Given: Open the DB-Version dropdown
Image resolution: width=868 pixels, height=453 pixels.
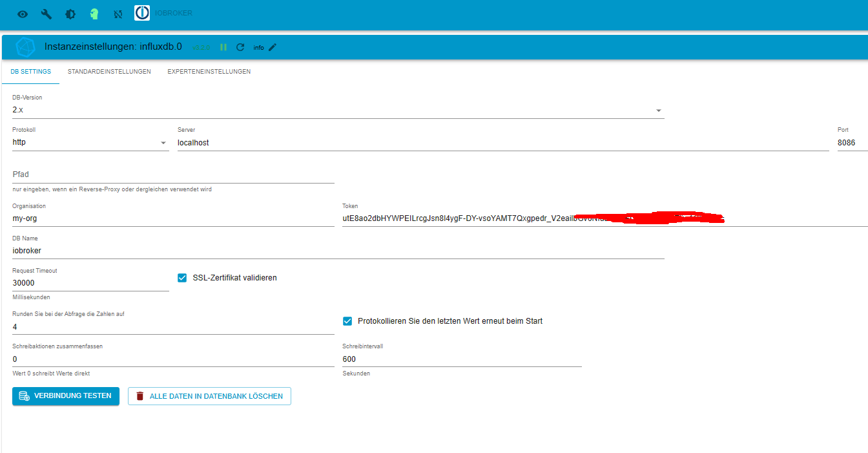Looking at the screenshot, I should click(338, 111).
